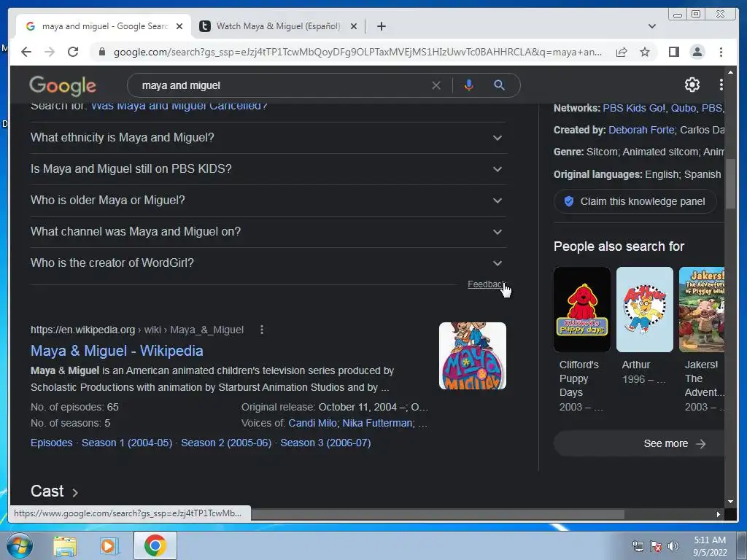Screen dimensions: 747x560
Task: Open Season 1 (2004-05) link
Action: coord(127,443)
